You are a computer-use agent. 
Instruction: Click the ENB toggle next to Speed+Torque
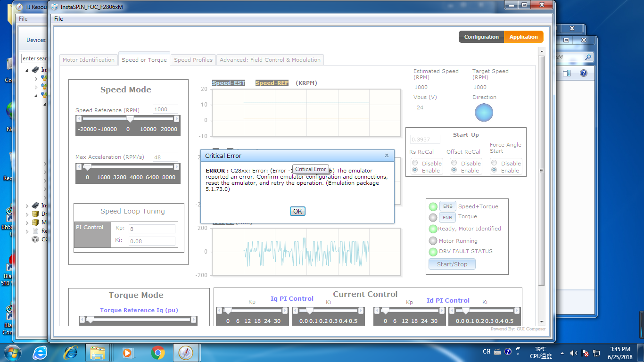coord(447,206)
